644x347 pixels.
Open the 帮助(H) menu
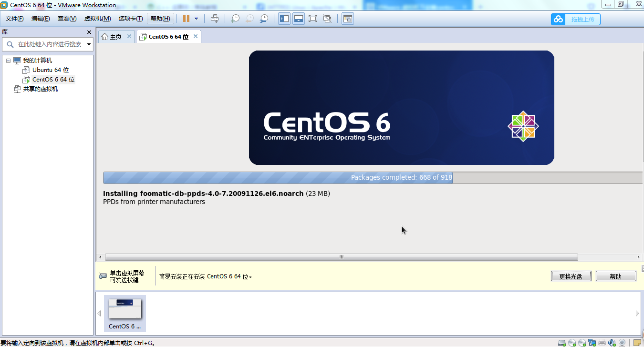[x=160, y=19]
